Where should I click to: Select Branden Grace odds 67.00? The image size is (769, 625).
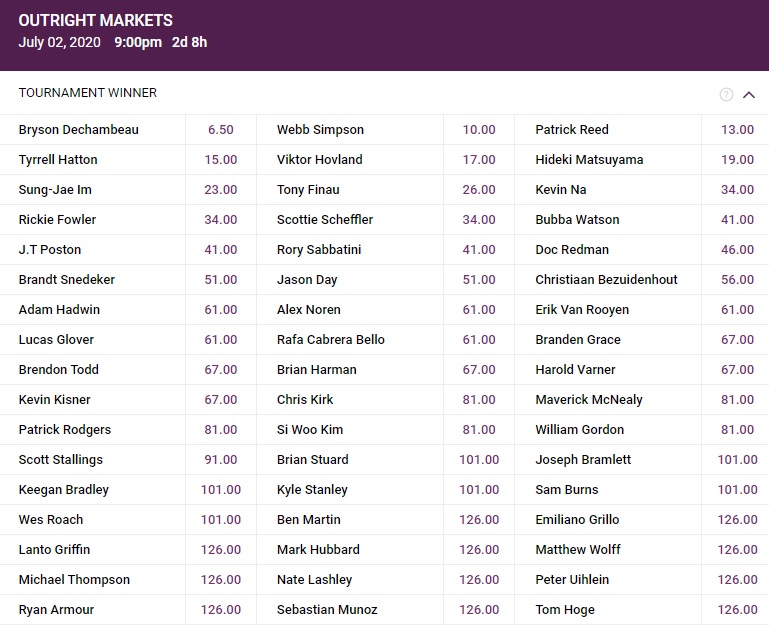pyautogui.click(x=737, y=339)
